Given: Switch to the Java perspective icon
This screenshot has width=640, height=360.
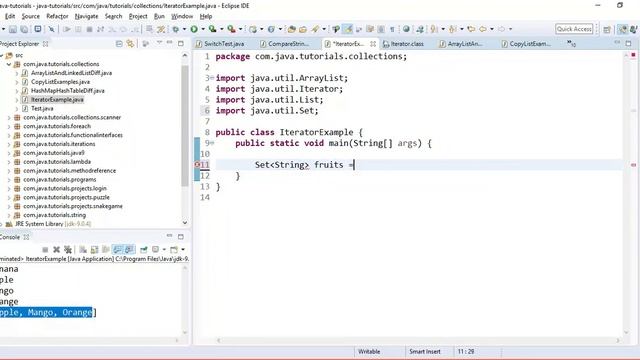Looking at the screenshot, I should [622, 29].
